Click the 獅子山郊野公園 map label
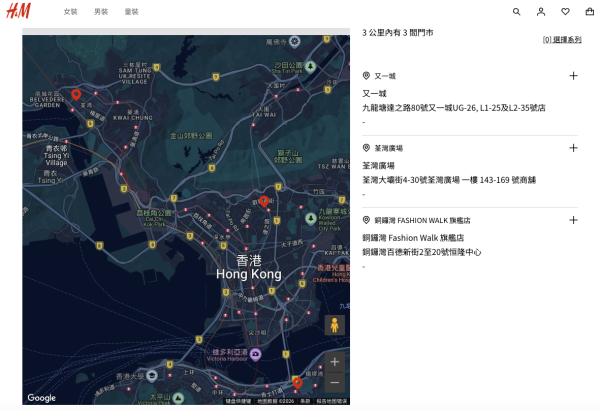 click(288, 156)
